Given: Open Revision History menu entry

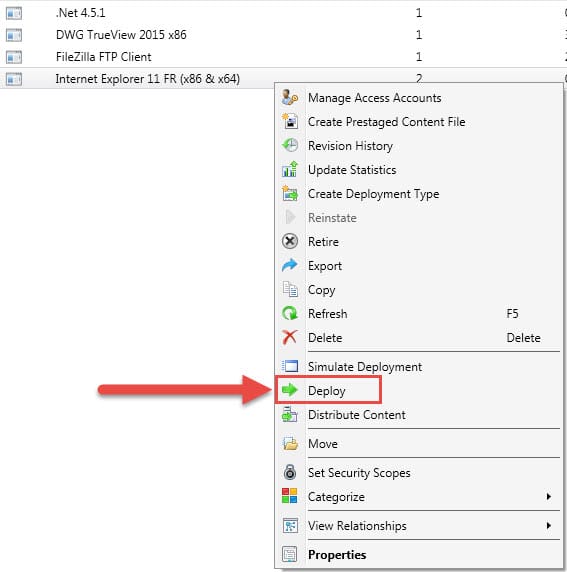Looking at the screenshot, I should click(350, 146).
